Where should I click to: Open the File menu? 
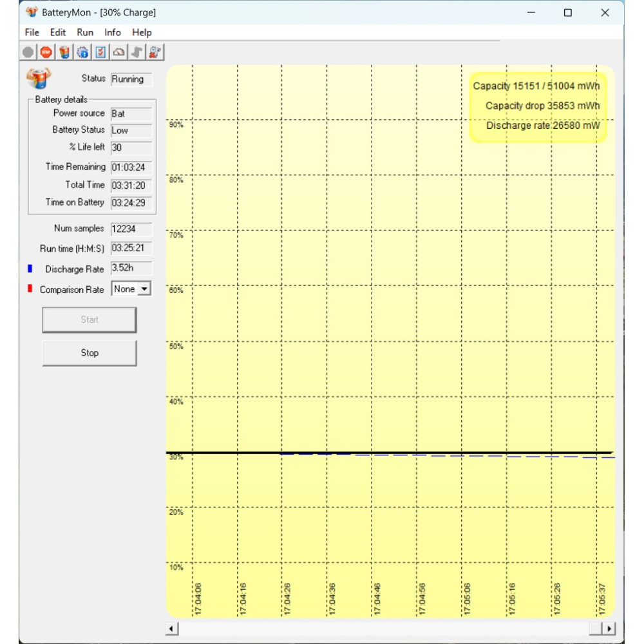[32, 32]
